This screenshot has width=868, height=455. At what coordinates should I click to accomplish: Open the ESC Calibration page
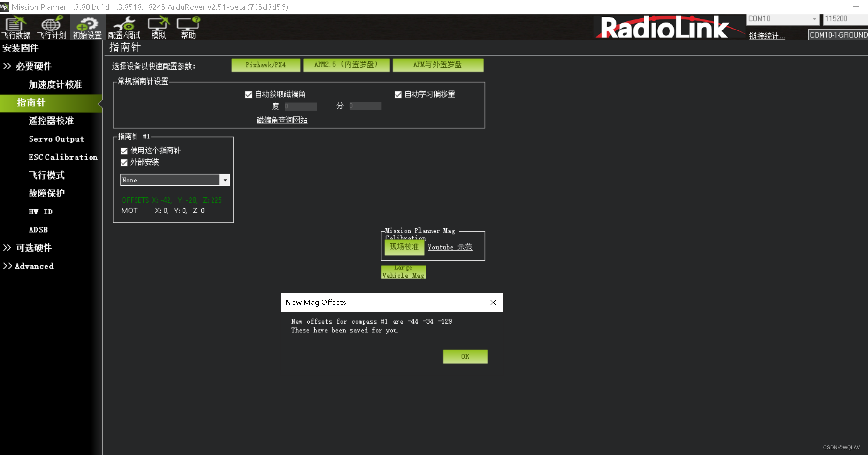[x=63, y=157]
